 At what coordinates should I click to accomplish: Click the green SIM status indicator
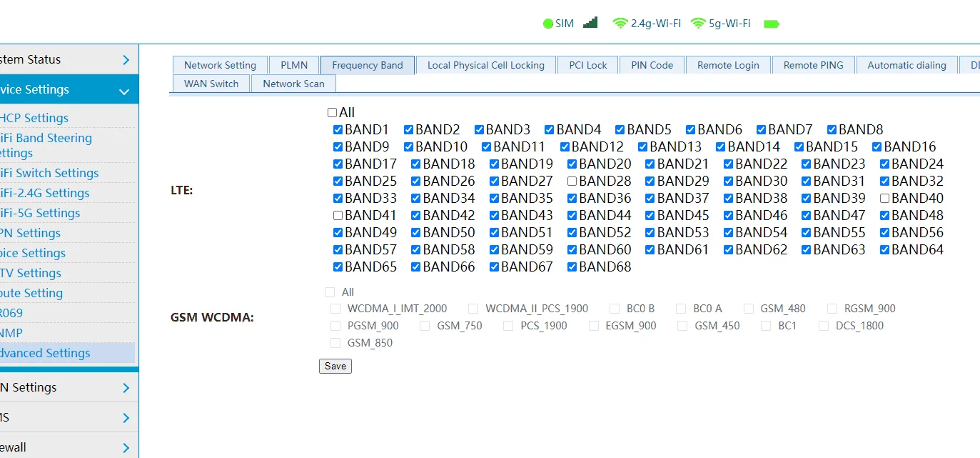point(548,24)
